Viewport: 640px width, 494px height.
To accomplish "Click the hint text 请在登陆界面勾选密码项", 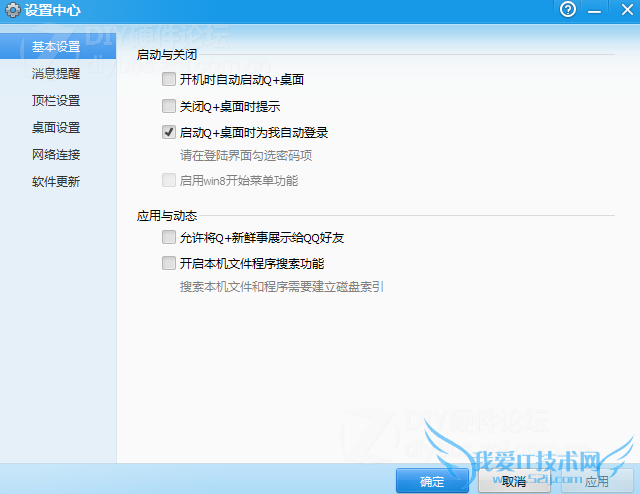I will click(x=246, y=156).
